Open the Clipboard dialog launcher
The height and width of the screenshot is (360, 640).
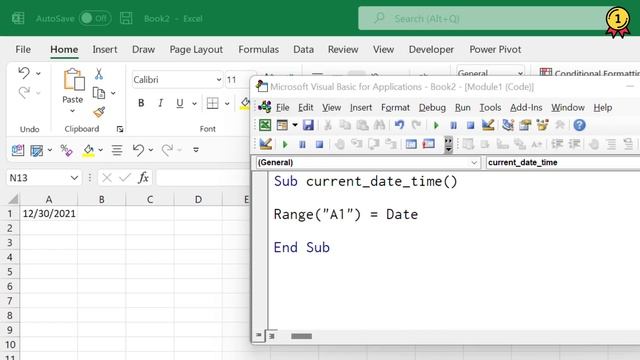click(120, 129)
